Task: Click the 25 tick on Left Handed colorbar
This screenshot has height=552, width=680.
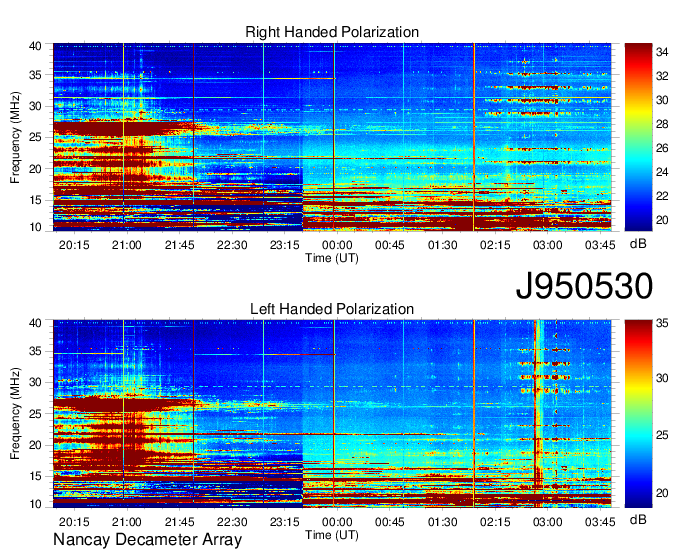Action: tap(662, 435)
